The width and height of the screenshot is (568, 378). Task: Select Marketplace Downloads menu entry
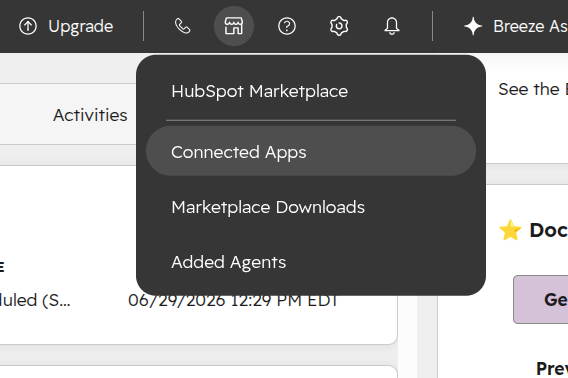pos(311,207)
